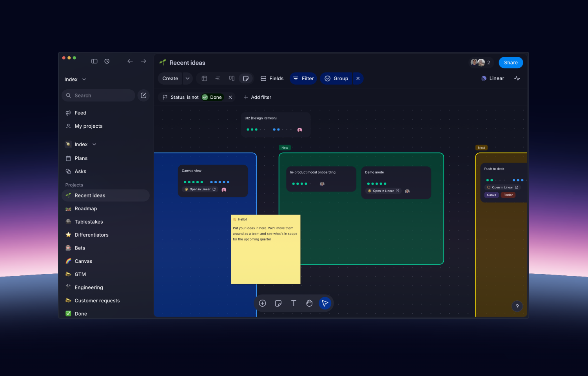
Task: Collapse the Index section chevron
Action: coord(94,145)
